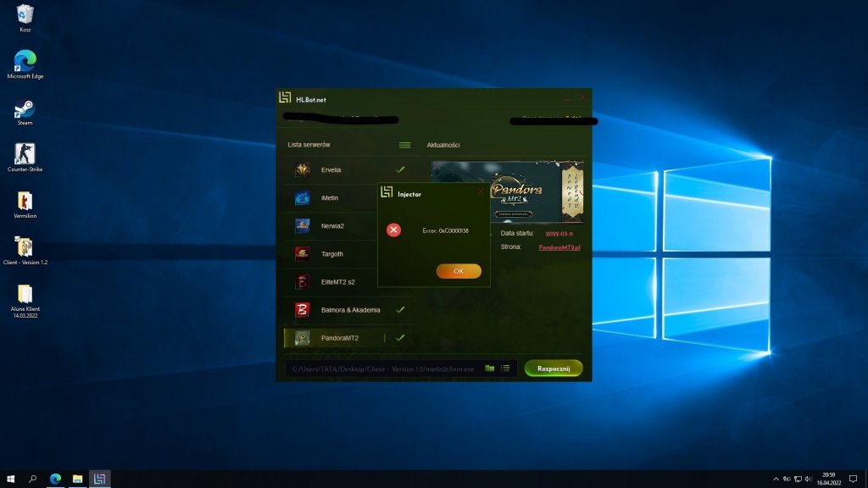This screenshot has width=868, height=488.
Task: Confirm the Injector error with OK
Action: point(459,271)
